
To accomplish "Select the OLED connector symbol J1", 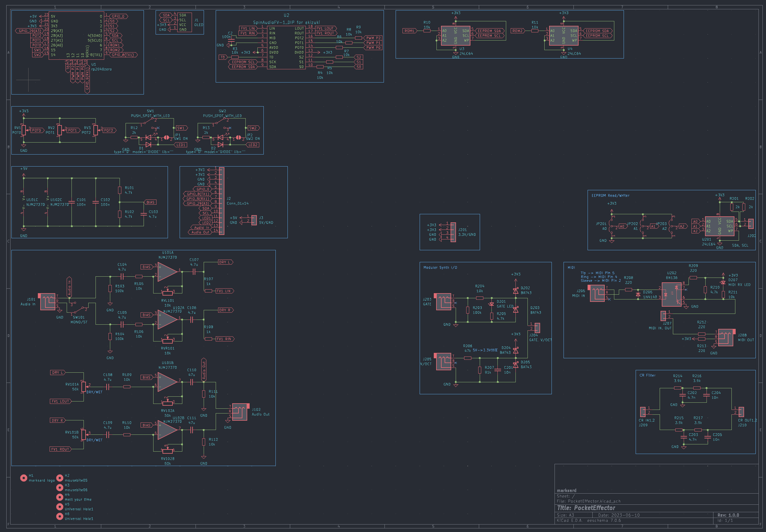I will pos(184,22).
